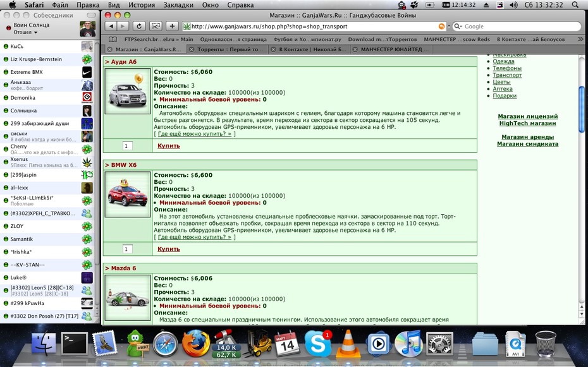
Task: Open the Trash in the Dock
Action: coord(546,343)
